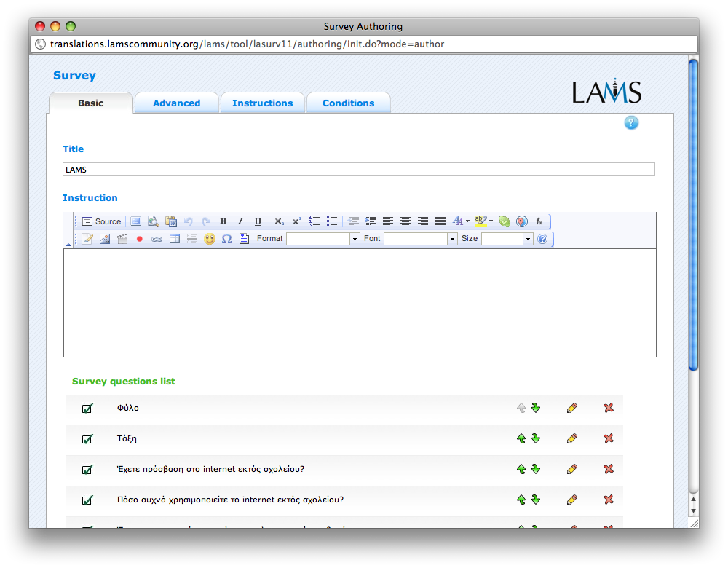Screen dimensions: 728x568
Task: Open the Conditions tab
Action: [x=348, y=103]
